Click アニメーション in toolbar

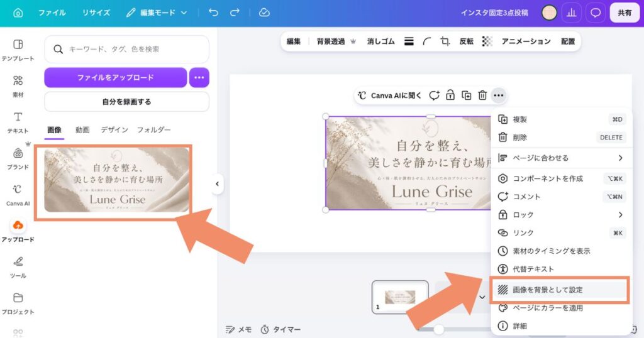click(x=526, y=41)
